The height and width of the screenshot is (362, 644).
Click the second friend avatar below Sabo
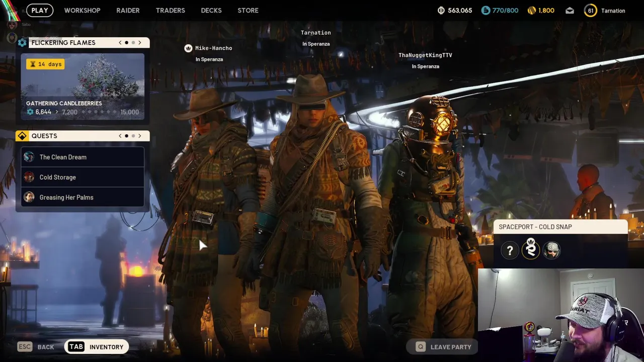(x=12, y=38)
